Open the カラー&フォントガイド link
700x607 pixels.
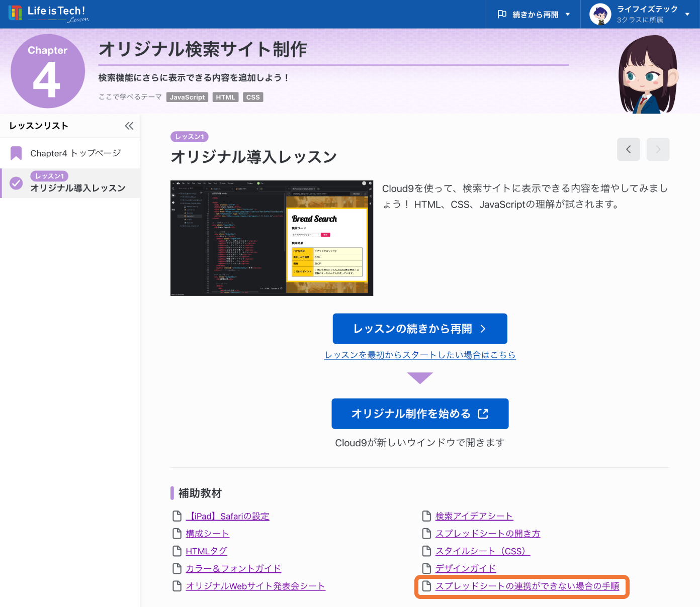(x=233, y=568)
